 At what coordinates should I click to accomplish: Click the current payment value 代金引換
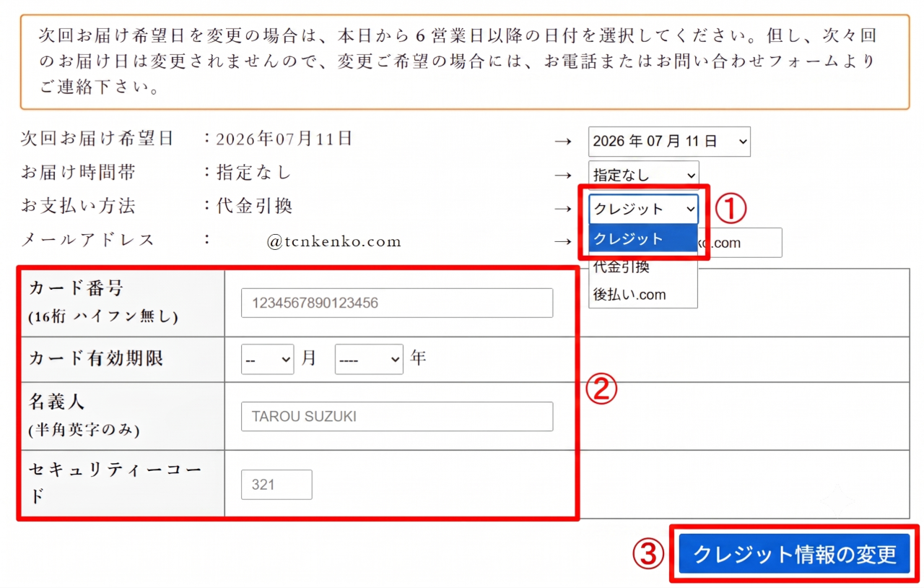tap(254, 206)
